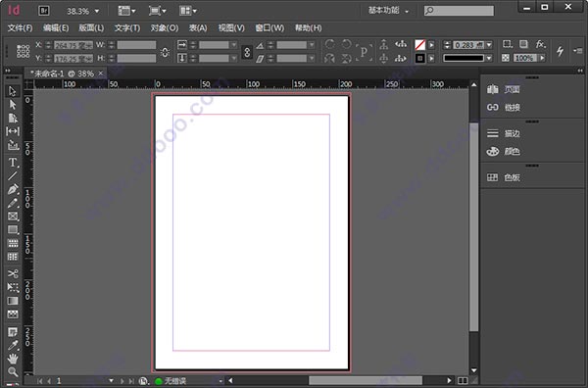Toggle split layout view button in status bar
Viewport: 588px width, 388px height.
[463, 381]
